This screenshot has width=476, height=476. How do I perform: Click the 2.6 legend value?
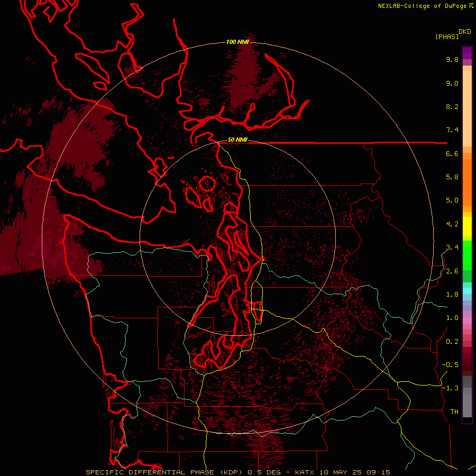[452, 271]
